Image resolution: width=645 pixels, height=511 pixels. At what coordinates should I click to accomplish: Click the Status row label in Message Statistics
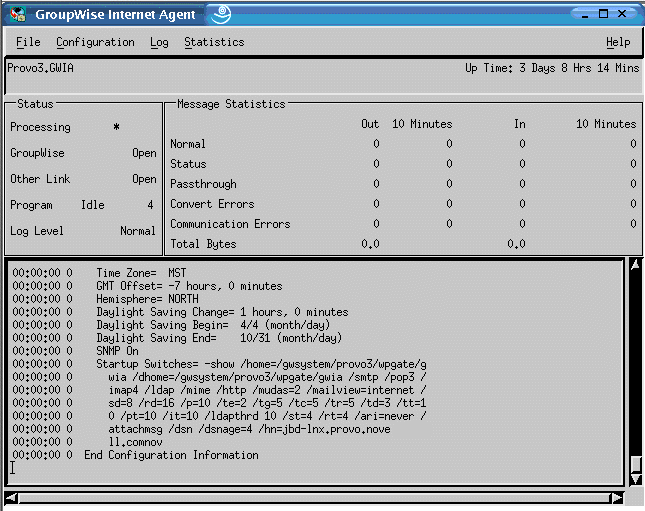point(188,164)
